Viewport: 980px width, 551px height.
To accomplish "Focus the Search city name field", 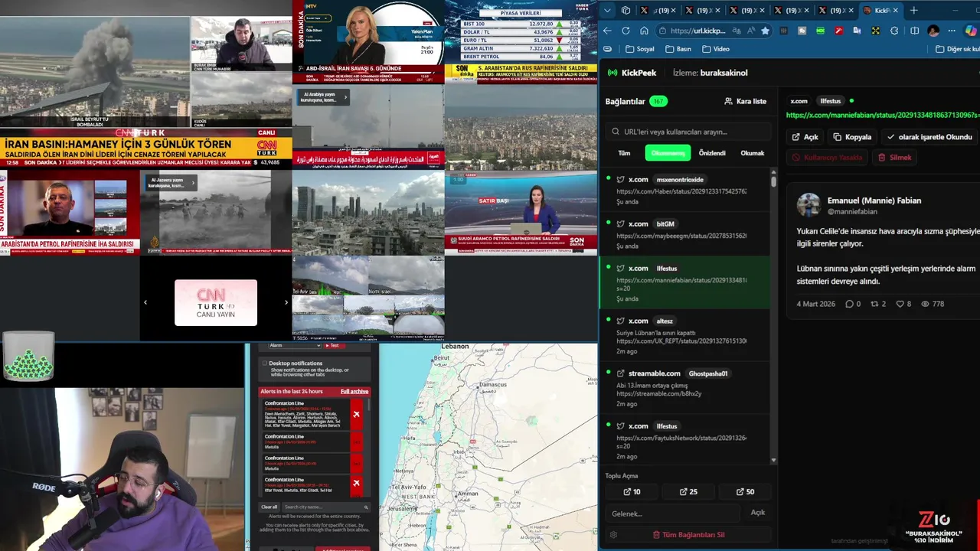I will pos(325,507).
